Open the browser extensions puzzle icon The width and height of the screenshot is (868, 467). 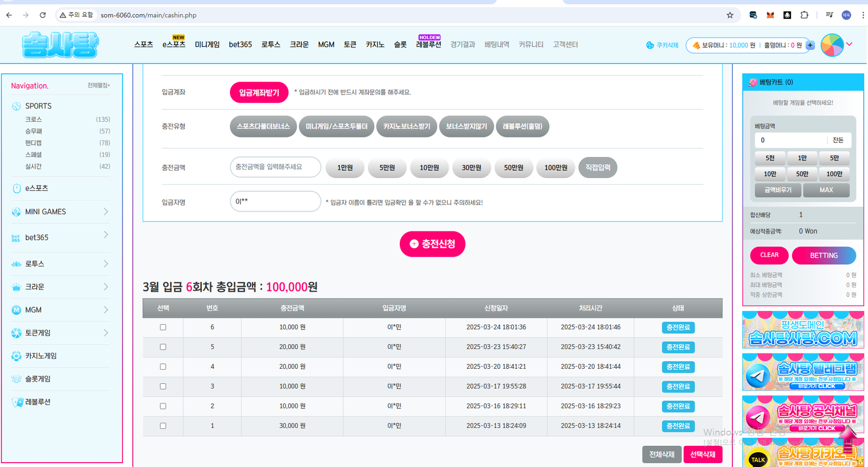pyautogui.click(x=804, y=15)
